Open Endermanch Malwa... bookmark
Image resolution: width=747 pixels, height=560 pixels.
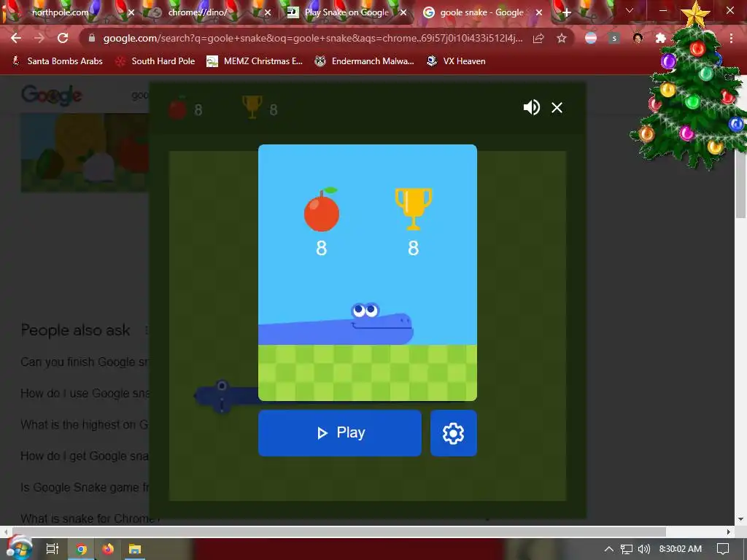pyautogui.click(x=365, y=61)
